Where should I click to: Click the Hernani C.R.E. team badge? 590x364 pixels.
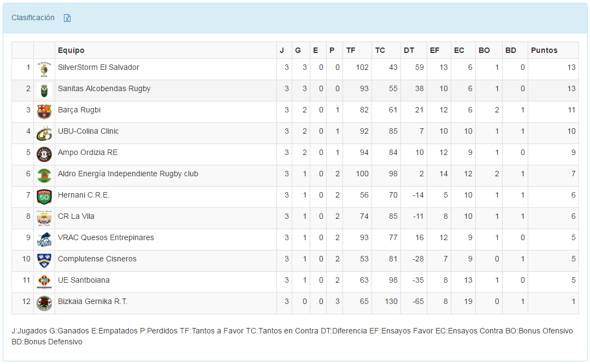click(44, 197)
